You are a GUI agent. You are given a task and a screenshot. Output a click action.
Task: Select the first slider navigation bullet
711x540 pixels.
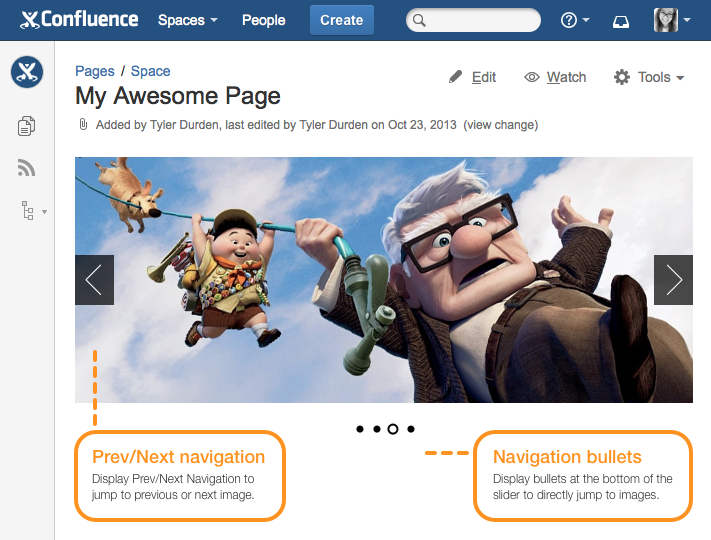pos(360,429)
